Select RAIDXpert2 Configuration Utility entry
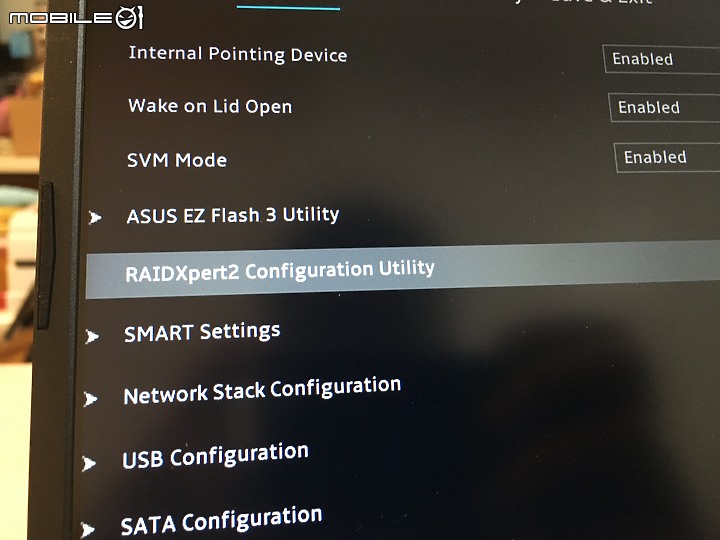 tap(403, 270)
